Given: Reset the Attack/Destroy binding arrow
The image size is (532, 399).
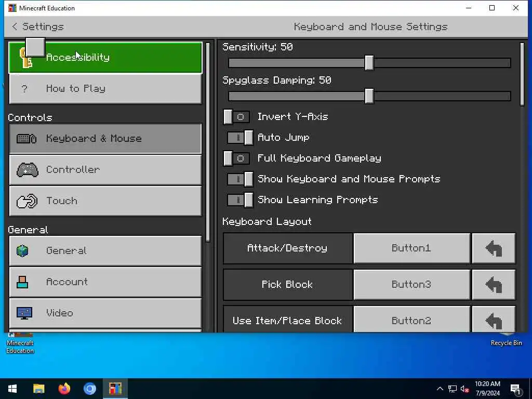Looking at the screenshot, I should [x=494, y=248].
